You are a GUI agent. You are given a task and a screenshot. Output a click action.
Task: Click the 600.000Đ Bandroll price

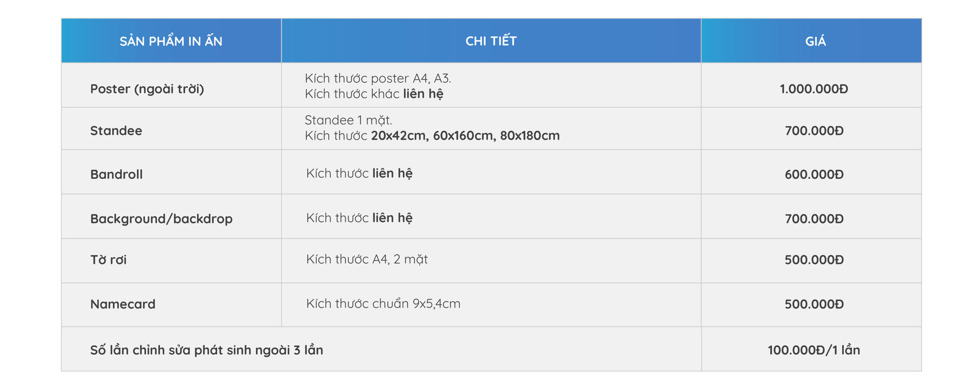[x=814, y=174]
